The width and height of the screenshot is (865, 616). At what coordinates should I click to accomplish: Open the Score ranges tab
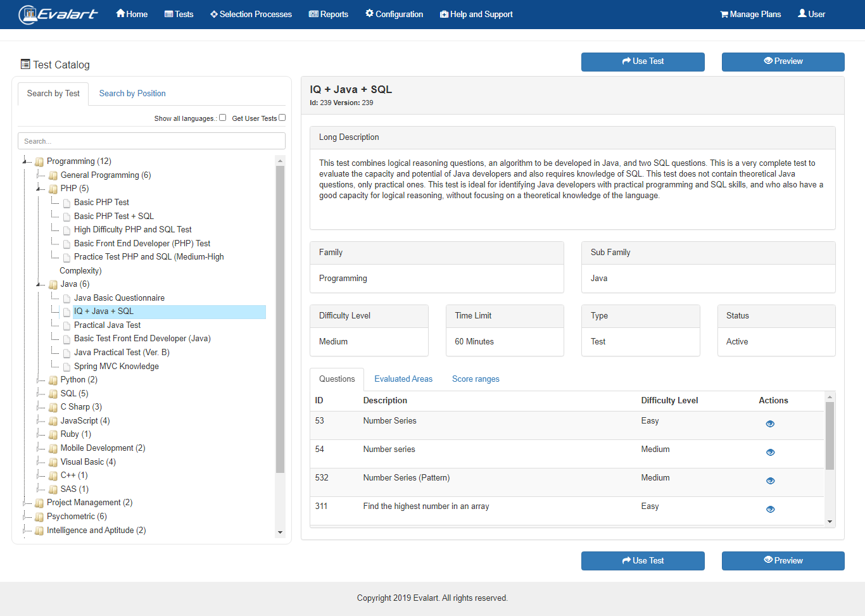[476, 379]
